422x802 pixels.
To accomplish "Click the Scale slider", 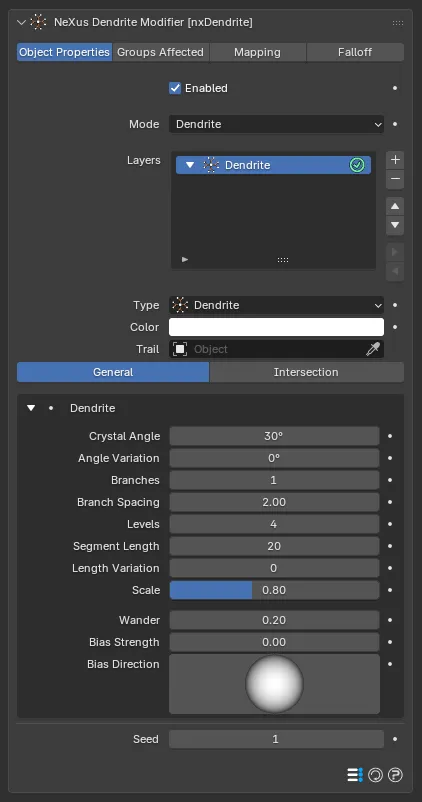I will coord(274,590).
